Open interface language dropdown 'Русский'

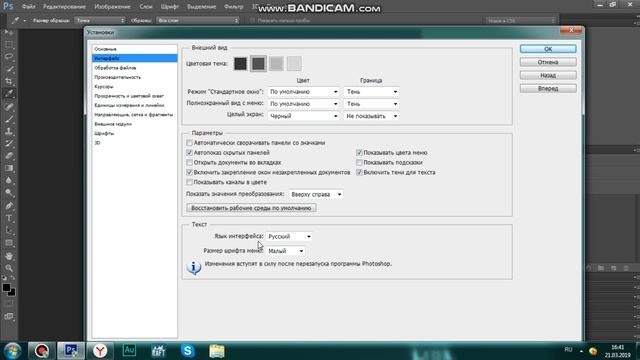pos(289,236)
